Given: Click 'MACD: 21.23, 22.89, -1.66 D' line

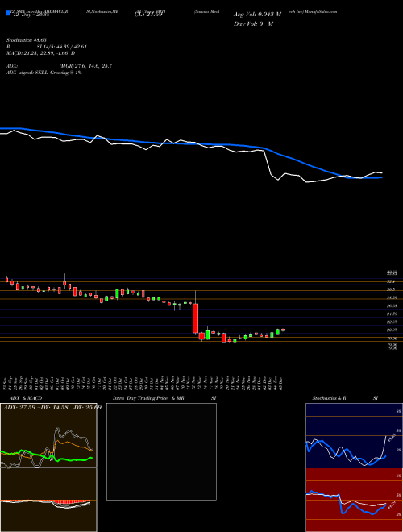Looking at the screenshot, I should (x=41, y=53).
